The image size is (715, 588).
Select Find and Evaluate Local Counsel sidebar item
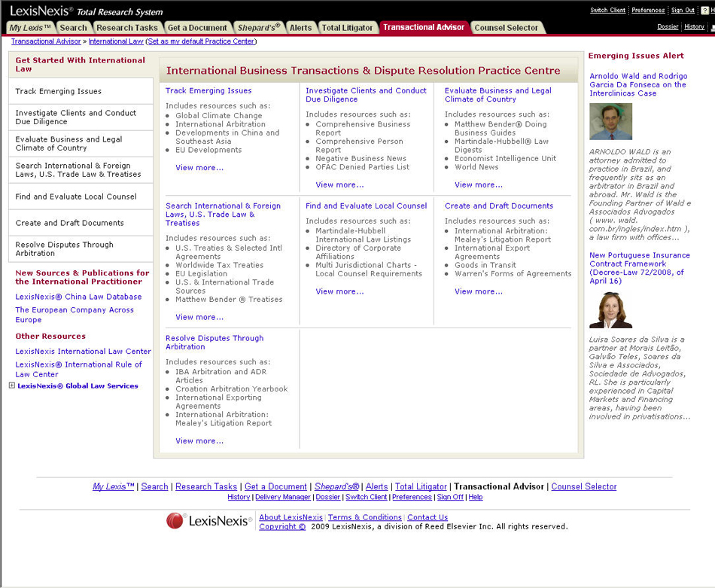tap(81, 197)
